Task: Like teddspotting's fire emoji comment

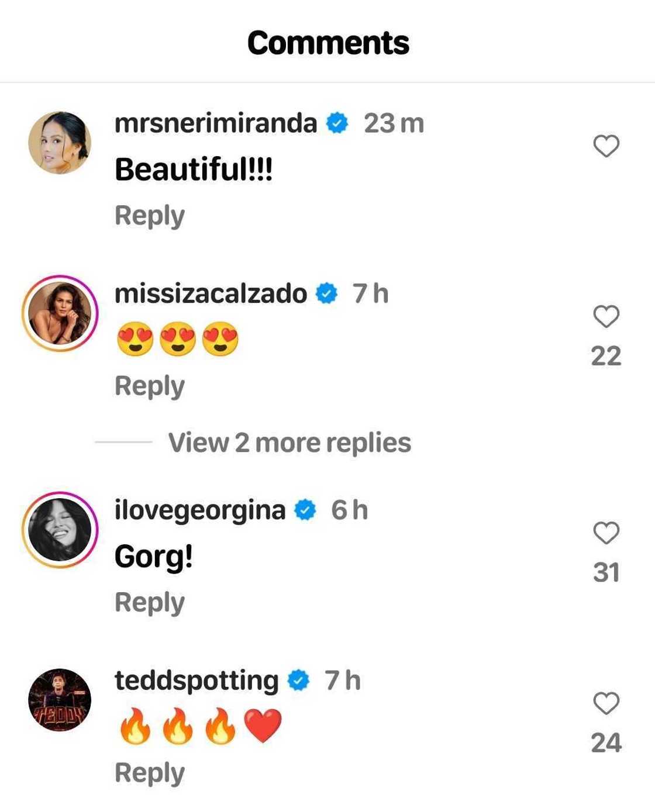Action: [606, 703]
